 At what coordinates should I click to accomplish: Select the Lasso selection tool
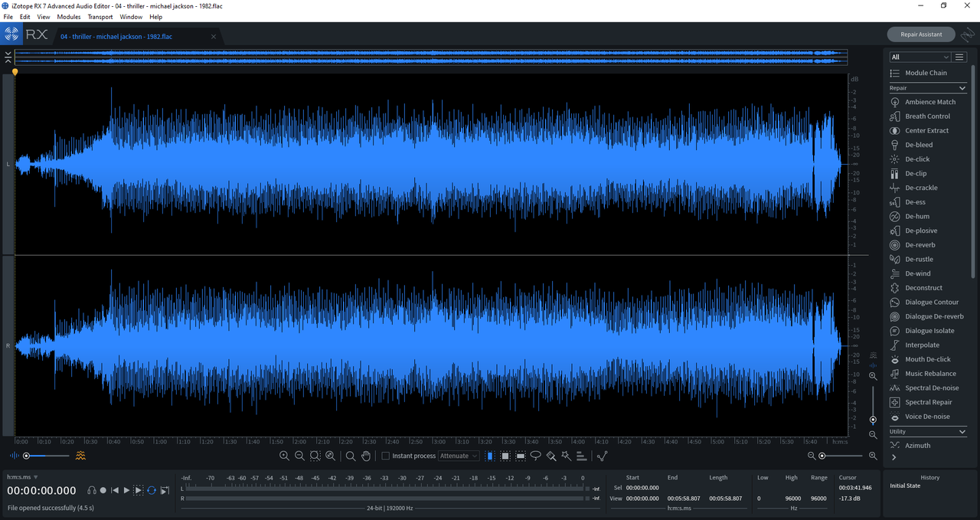pos(536,456)
